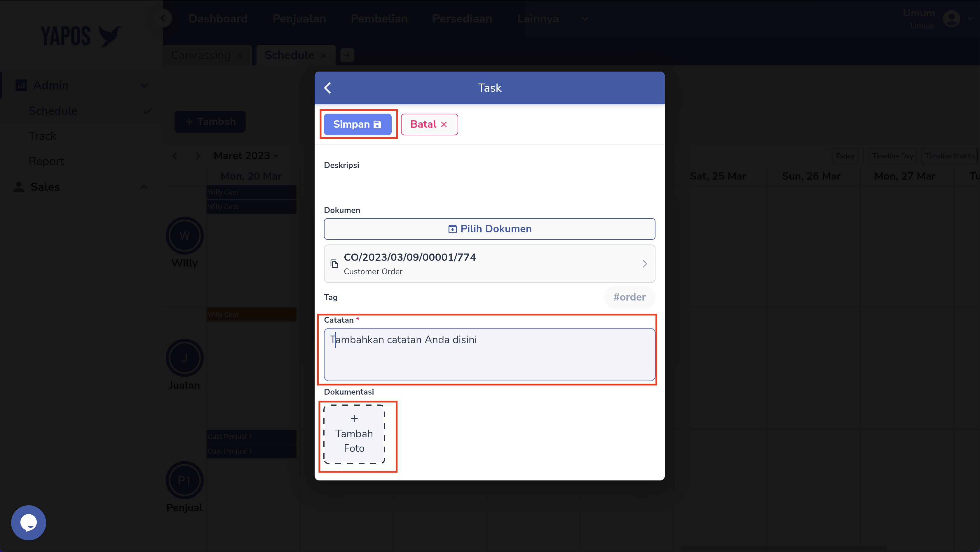This screenshot has height=552, width=980.
Task: Cancel the task with Batal
Action: [429, 124]
